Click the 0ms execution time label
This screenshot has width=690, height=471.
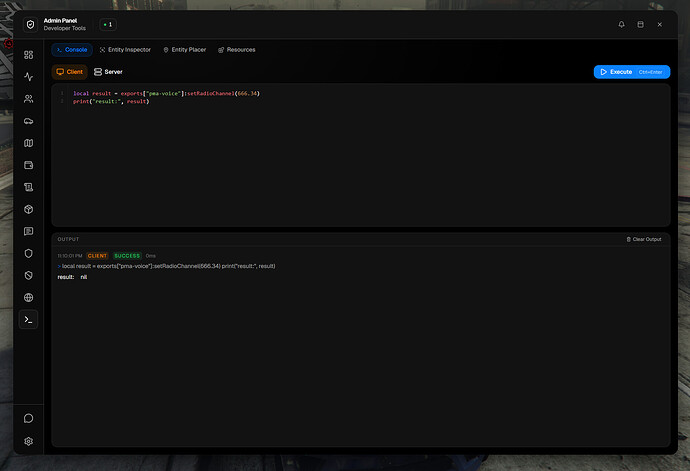tap(150, 256)
